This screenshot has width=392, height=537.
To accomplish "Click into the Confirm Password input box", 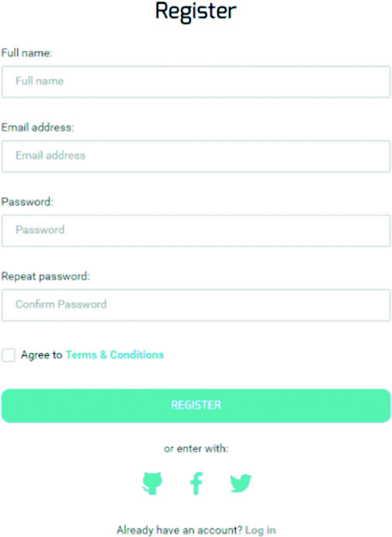I will click(196, 305).
